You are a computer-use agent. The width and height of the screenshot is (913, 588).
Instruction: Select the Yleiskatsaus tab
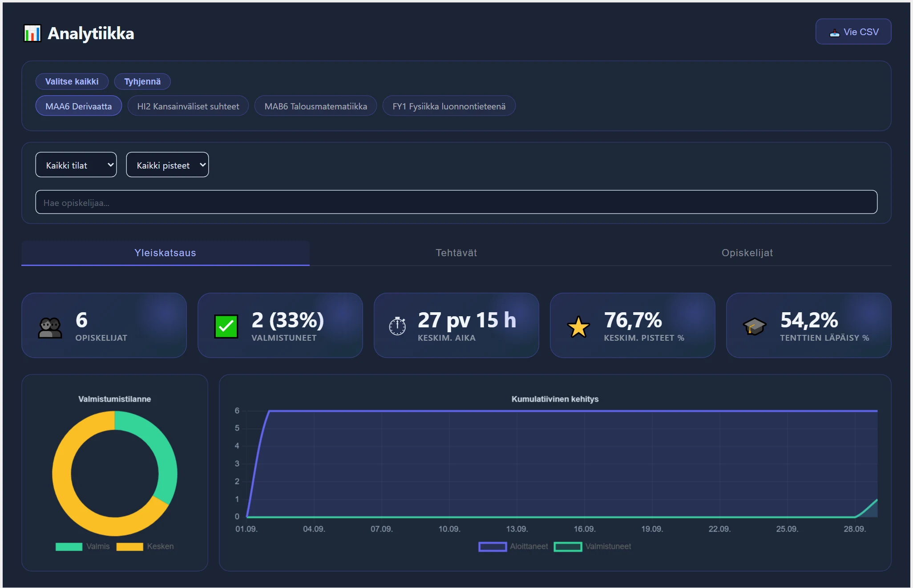(x=166, y=253)
